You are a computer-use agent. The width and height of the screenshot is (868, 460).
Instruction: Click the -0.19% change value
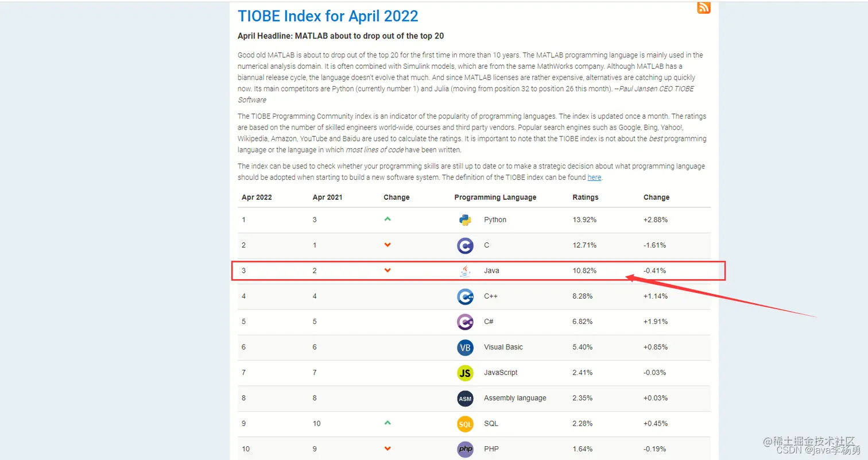[655, 449]
